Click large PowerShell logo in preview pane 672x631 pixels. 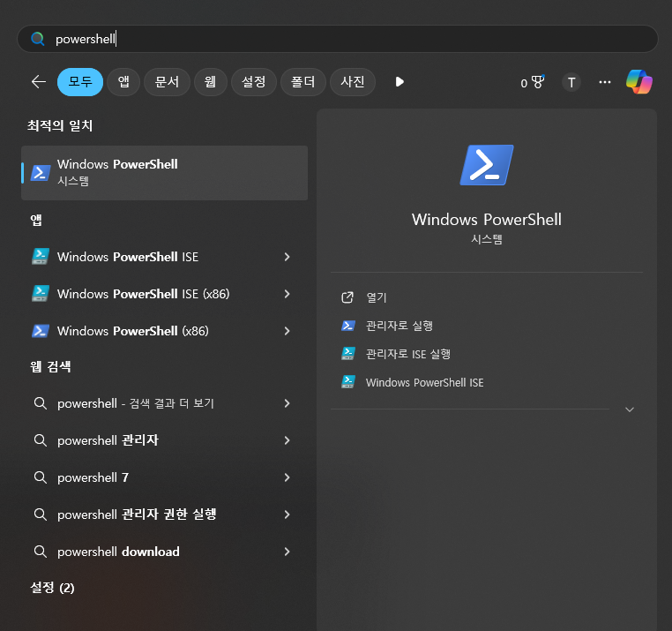point(487,165)
